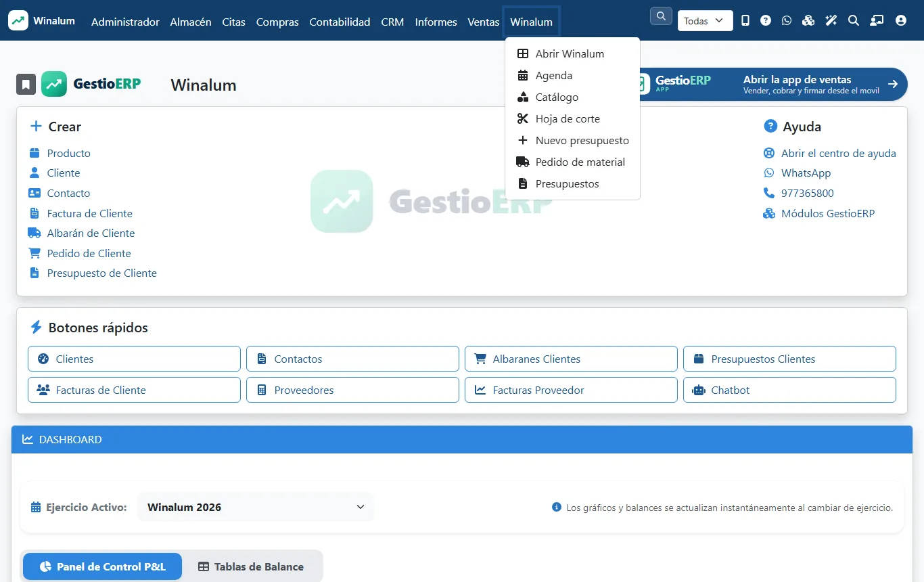Image resolution: width=924 pixels, height=582 pixels.
Task: Click the question mark help icon in the top bar
Action: click(766, 21)
